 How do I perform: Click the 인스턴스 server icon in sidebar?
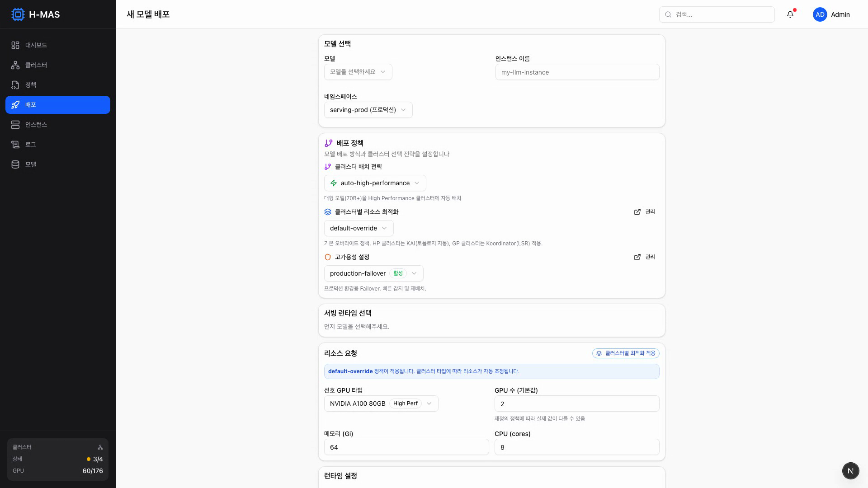pyautogui.click(x=15, y=125)
